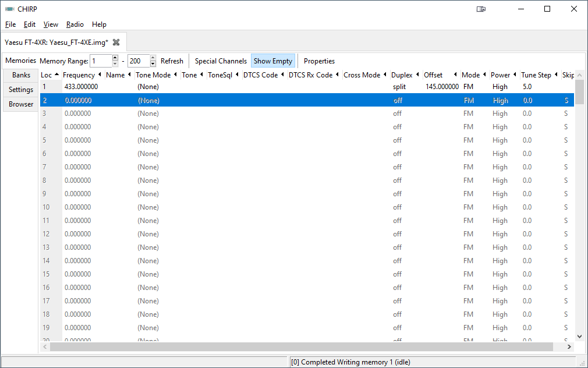This screenshot has width=588, height=368.
Task: Click Offset column sort arrow
Action: (455, 75)
